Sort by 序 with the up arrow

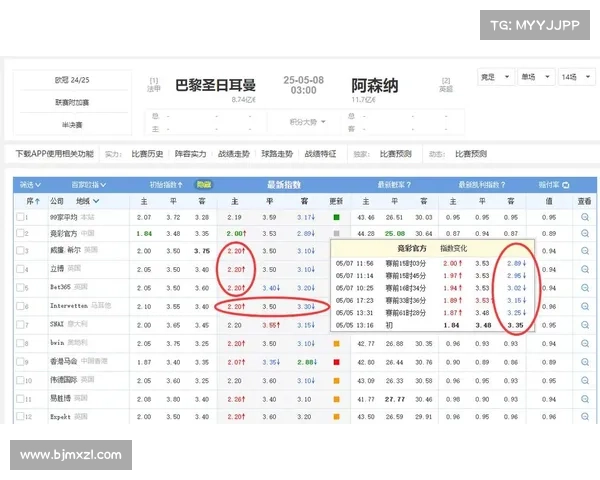[37, 201]
